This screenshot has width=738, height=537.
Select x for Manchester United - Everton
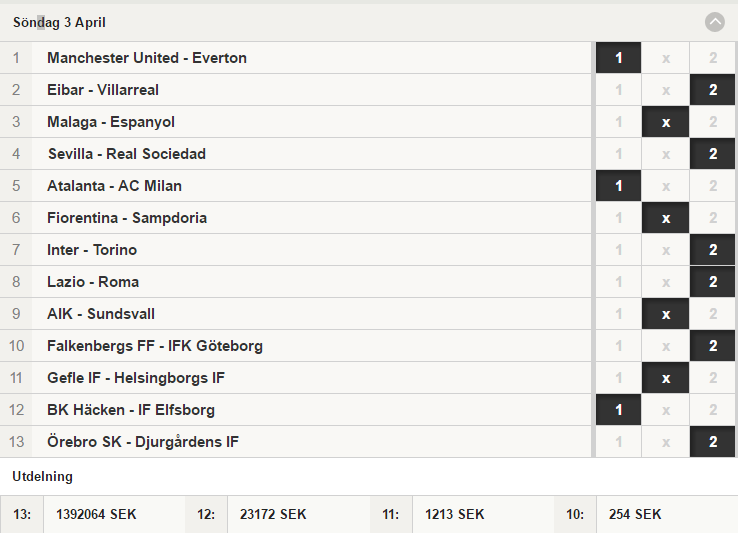(x=666, y=58)
